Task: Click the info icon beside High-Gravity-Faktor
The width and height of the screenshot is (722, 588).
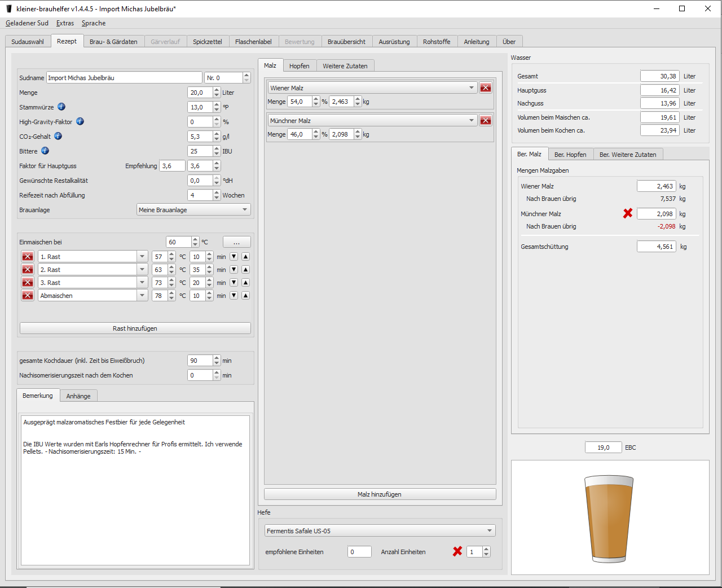Action: [80, 121]
